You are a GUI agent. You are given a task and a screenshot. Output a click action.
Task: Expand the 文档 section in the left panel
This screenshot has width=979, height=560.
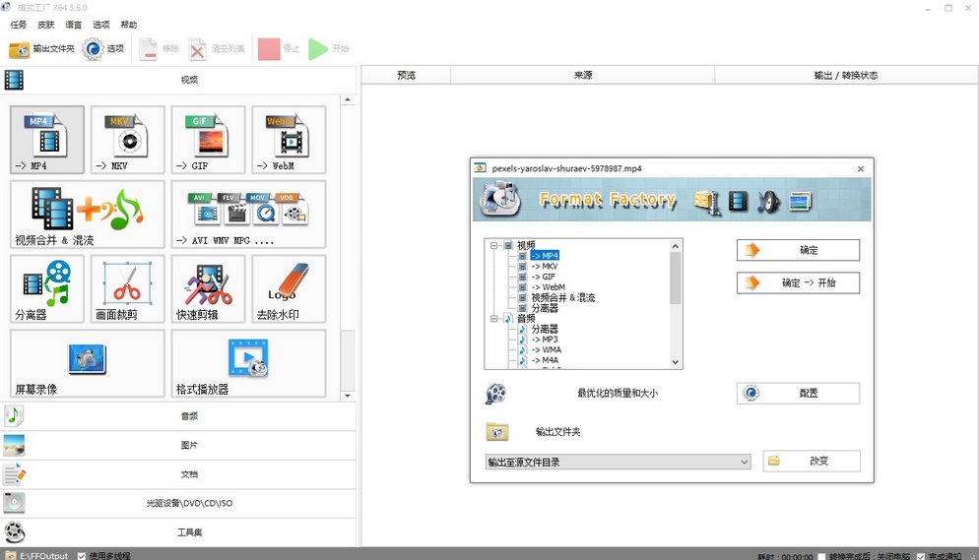point(178,474)
